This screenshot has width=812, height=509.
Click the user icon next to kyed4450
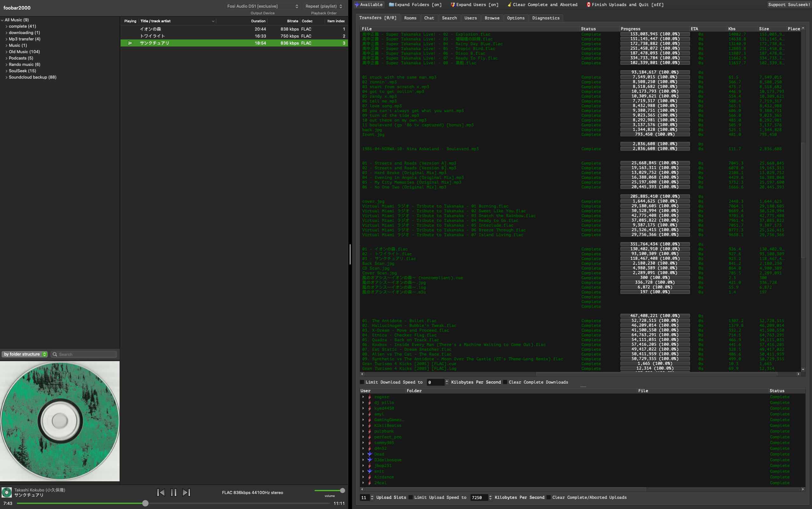370,408
